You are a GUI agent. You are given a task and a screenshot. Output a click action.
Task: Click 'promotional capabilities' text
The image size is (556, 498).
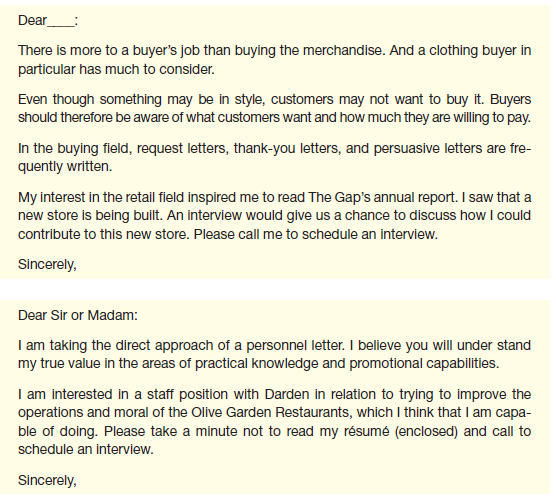(x=424, y=364)
